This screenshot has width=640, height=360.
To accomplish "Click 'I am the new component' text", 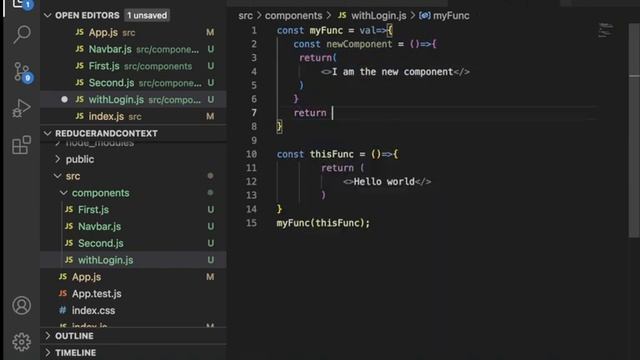I will 393,72.
